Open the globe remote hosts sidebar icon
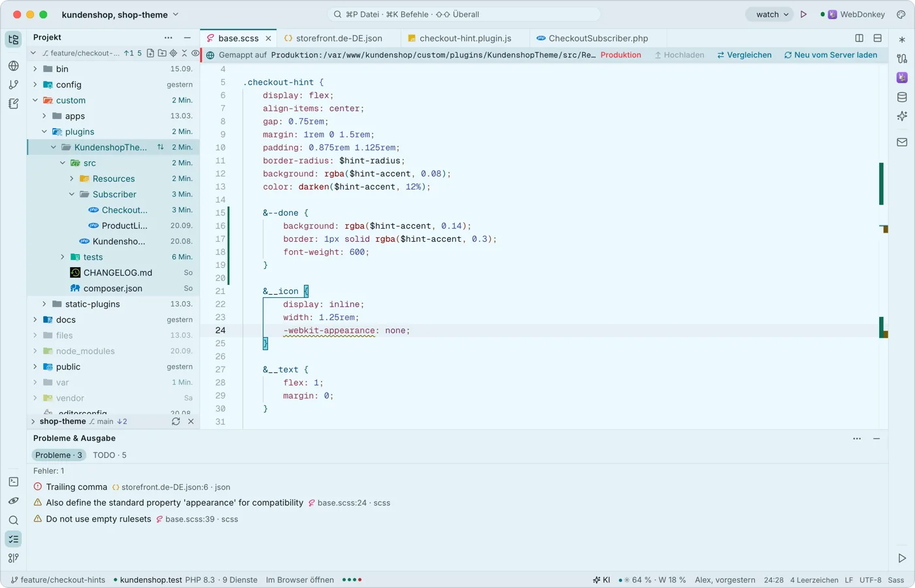Screen dimensions: 915x588 [x=14, y=65]
